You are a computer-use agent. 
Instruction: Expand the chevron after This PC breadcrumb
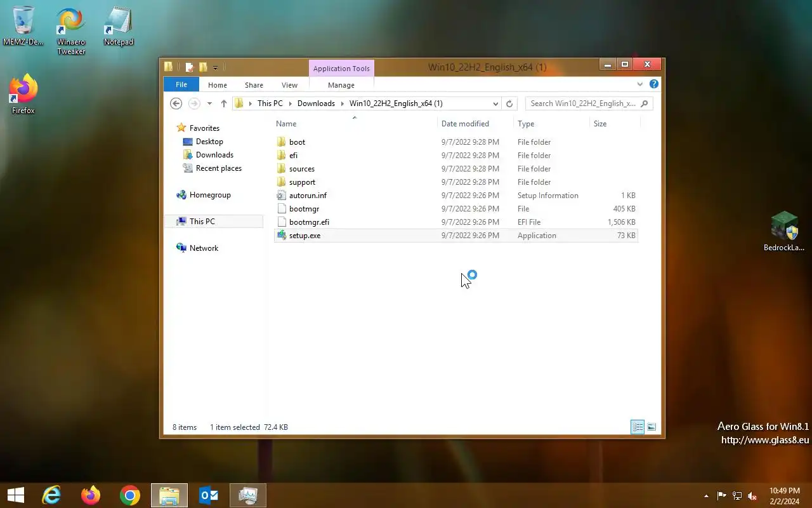290,104
